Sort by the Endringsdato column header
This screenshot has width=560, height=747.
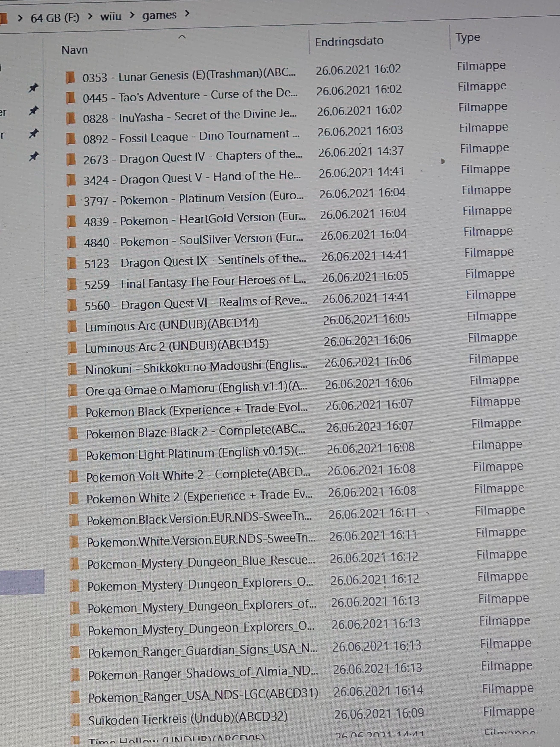tap(349, 41)
